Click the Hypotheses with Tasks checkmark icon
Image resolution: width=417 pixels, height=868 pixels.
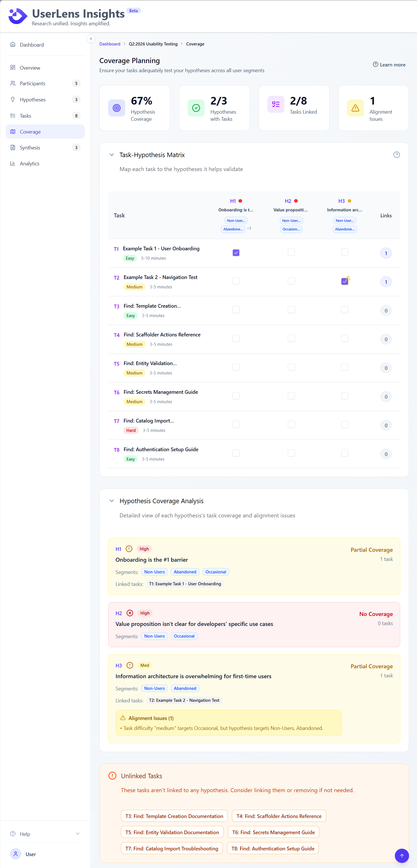[196, 108]
